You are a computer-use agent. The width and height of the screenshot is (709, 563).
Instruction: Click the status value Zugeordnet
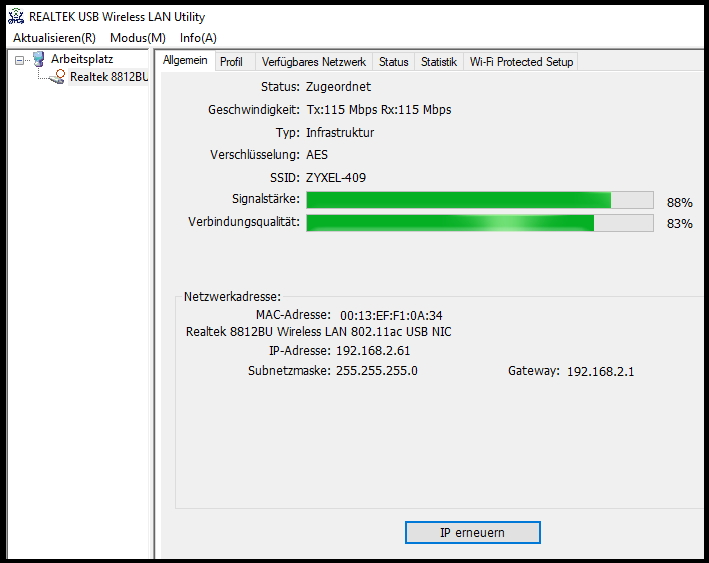click(x=338, y=87)
